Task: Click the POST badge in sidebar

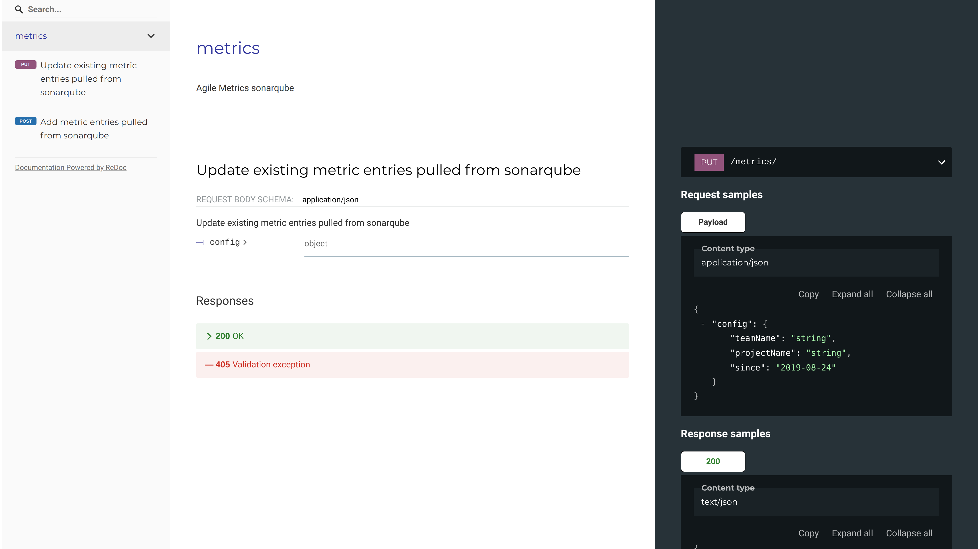Action: (25, 121)
